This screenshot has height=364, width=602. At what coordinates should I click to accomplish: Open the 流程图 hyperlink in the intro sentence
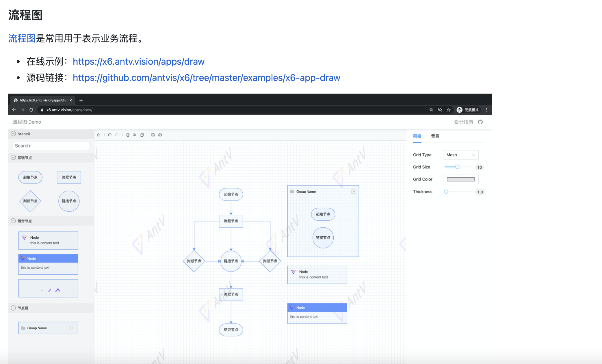click(x=22, y=38)
